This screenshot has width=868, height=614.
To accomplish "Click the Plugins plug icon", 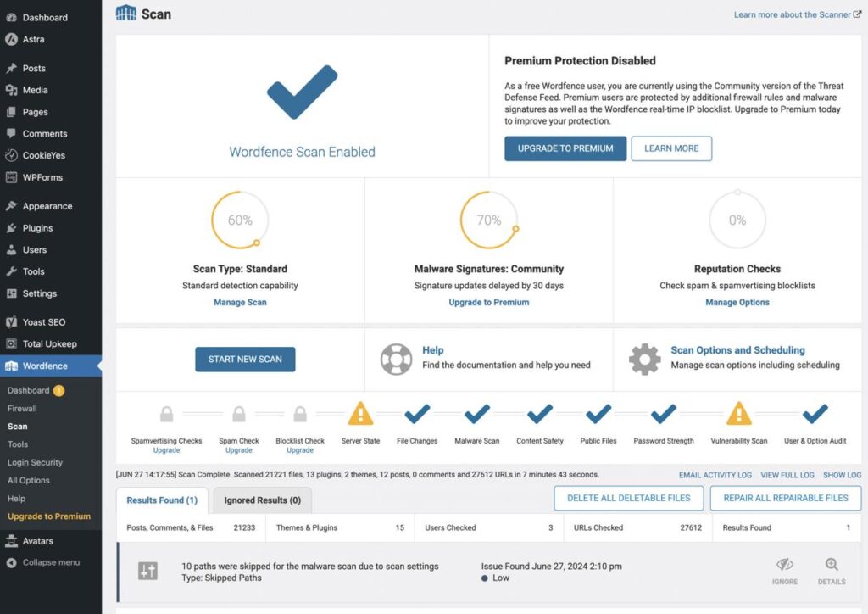I will pos(11,227).
